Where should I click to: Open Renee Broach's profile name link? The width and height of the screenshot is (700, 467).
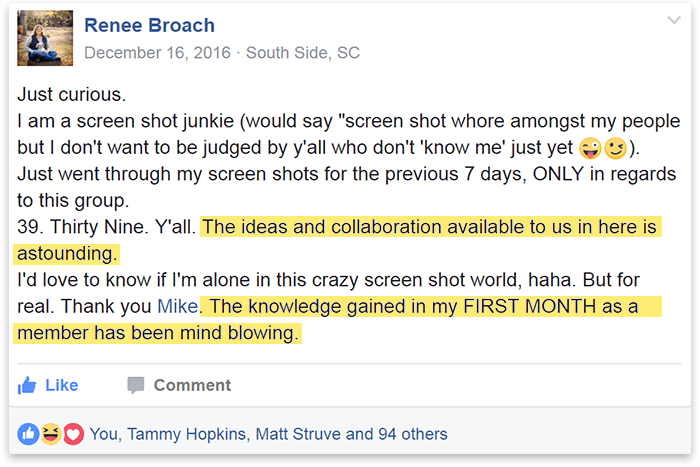click(150, 25)
